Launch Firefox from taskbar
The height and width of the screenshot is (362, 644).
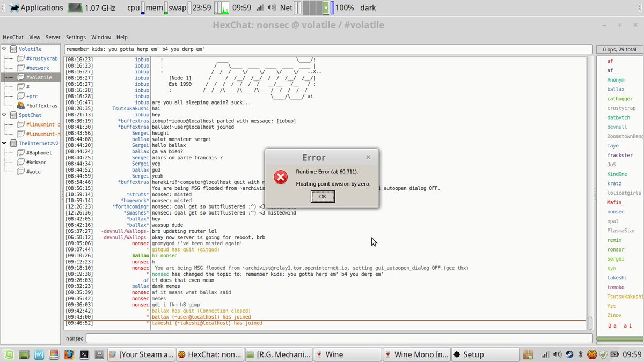point(69,354)
